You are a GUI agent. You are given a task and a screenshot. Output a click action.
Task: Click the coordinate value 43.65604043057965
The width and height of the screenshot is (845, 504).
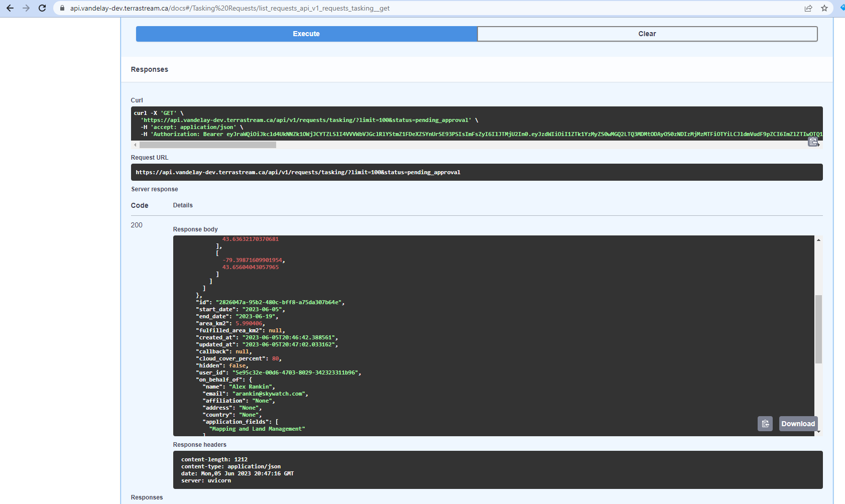coord(251,267)
